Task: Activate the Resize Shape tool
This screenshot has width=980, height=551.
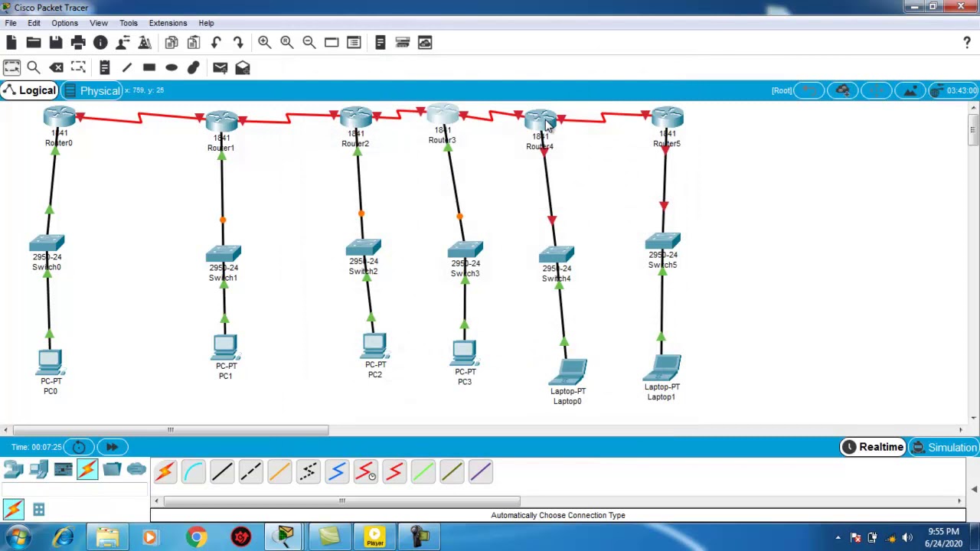Action: pos(78,68)
